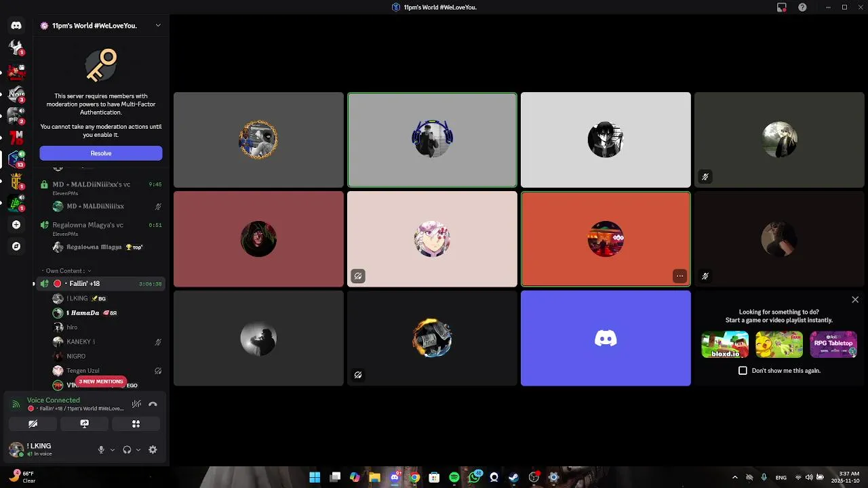
Task: Open the red 7M server icon
Action: pos(16,138)
